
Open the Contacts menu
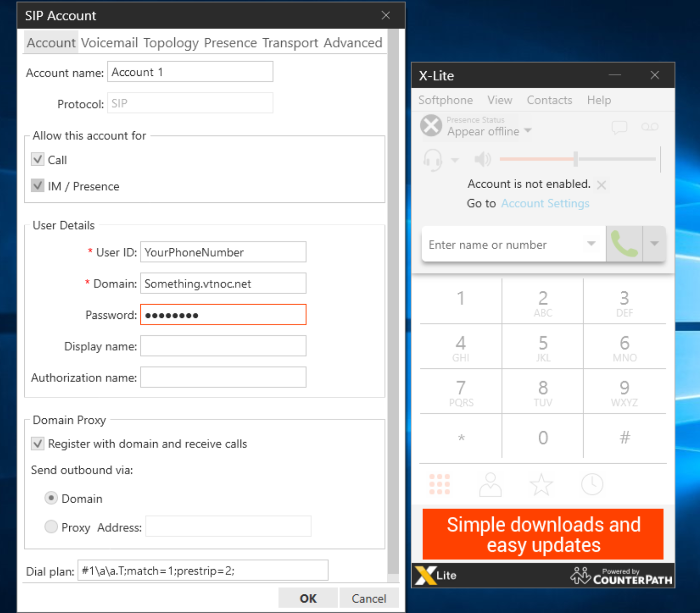pyautogui.click(x=550, y=100)
